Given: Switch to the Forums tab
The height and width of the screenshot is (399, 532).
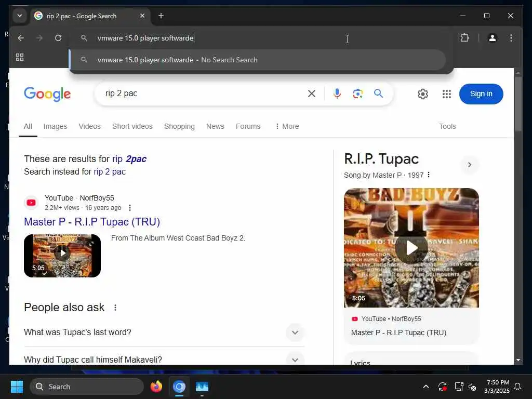Looking at the screenshot, I should pos(248,126).
